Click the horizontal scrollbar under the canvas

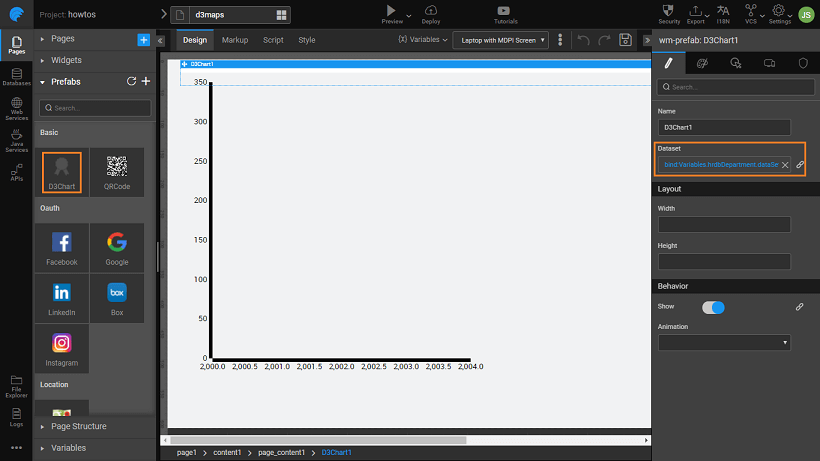400,439
